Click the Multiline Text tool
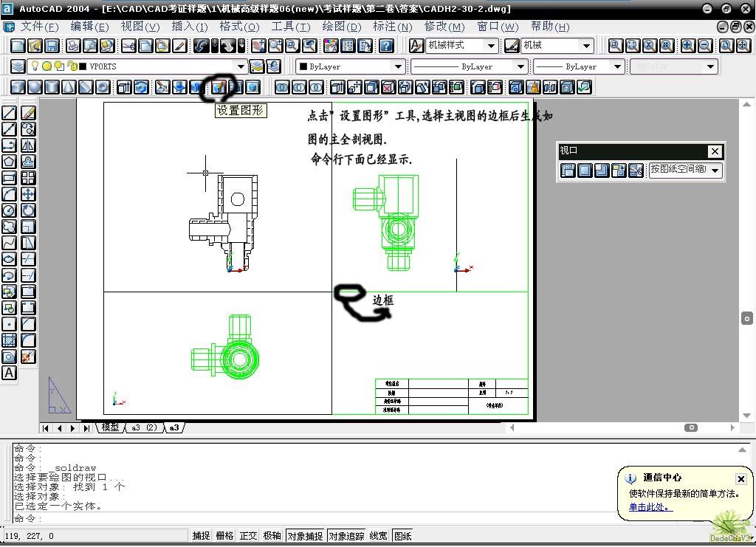 click(10, 373)
